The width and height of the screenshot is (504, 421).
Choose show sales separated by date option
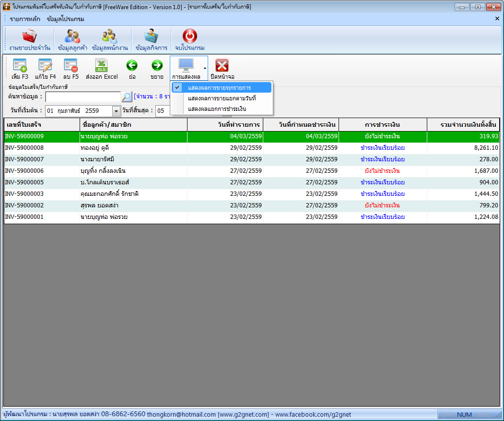click(x=222, y=98)
